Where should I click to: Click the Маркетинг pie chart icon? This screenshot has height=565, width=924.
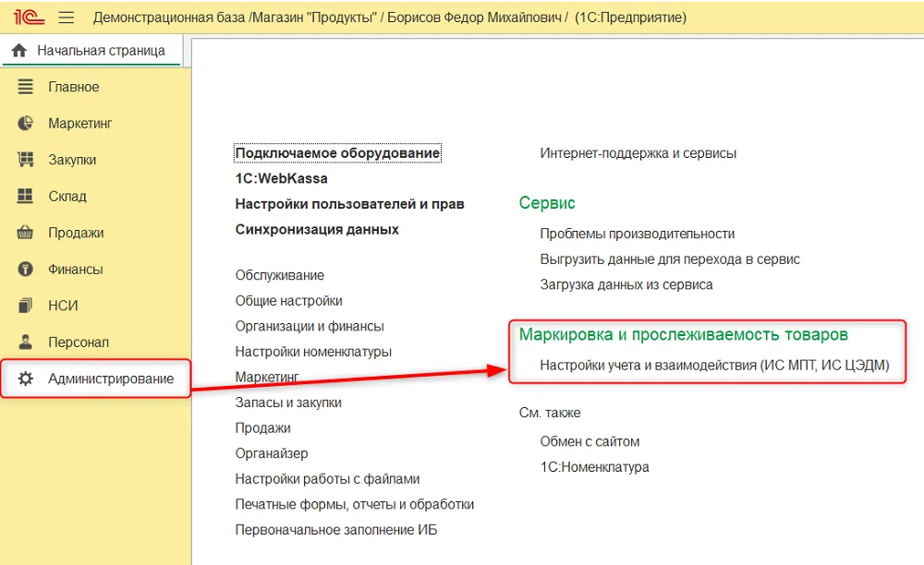click(25, 123)
